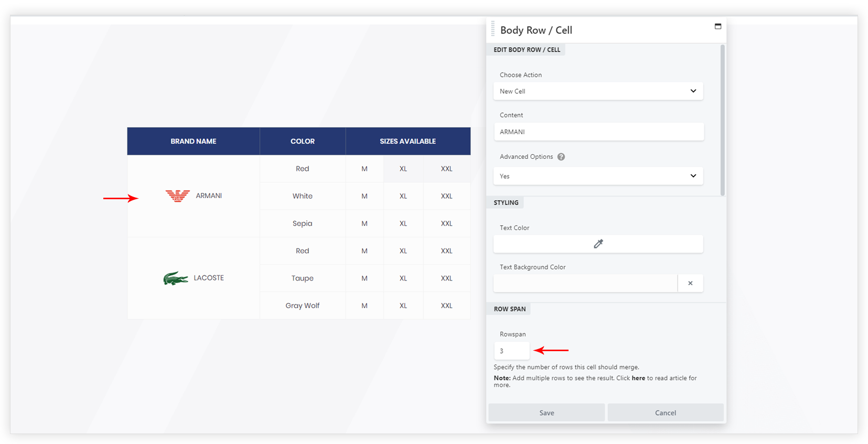The image size is (868, 444).
Task: Click the Advanced Options help icon
Action: (561, 157)
